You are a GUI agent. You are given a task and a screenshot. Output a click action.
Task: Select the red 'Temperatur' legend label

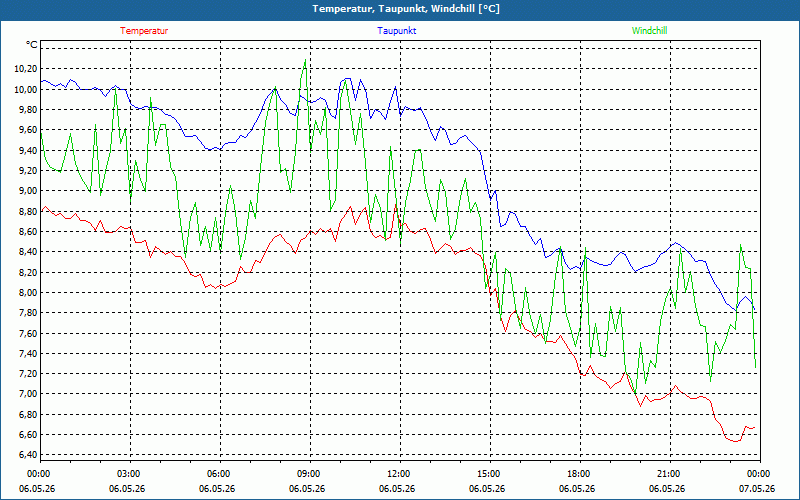click(x=144, y=31)
